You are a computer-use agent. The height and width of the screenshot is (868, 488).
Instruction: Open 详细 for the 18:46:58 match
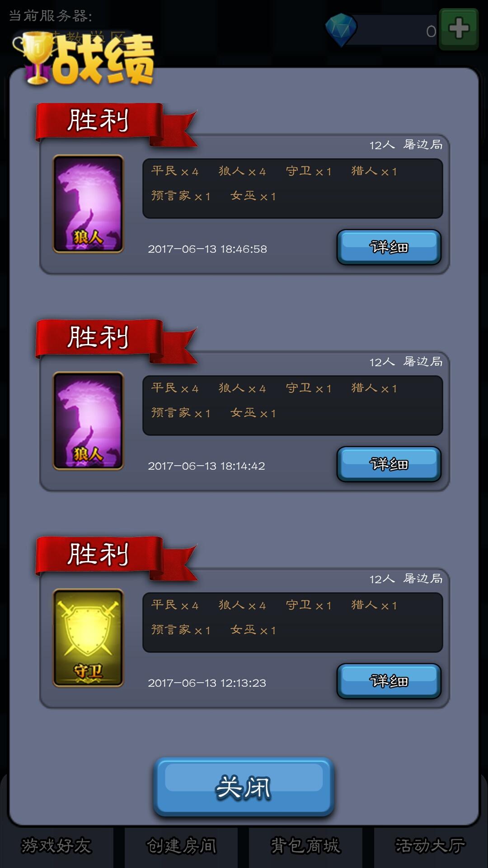point(389,247)
